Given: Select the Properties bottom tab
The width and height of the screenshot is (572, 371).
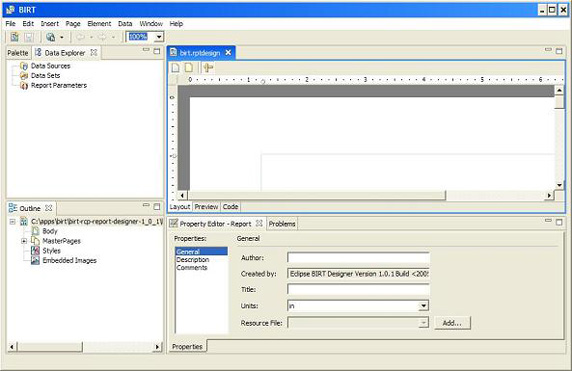Looking at the screenshot, I should [187, 347].
